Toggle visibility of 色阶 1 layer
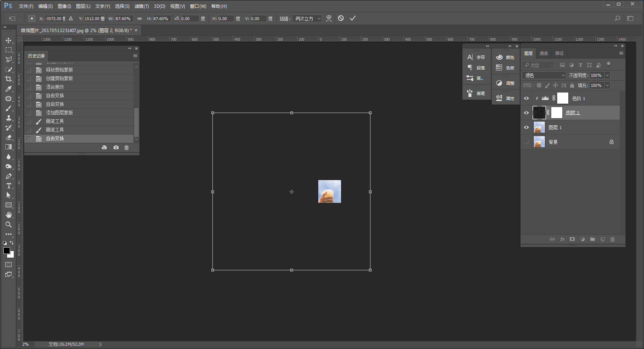Viewport: 644px width, 349px height. pos(526,98)
